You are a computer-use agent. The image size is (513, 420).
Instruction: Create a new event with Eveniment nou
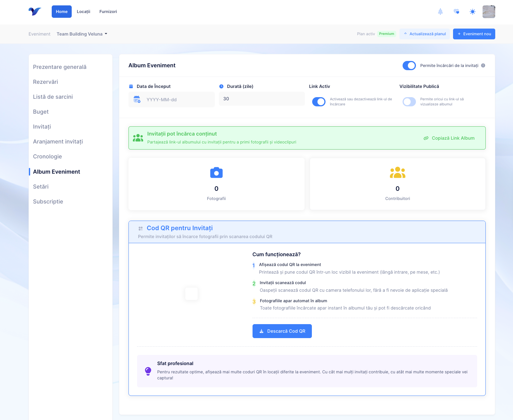click(474, 34)
